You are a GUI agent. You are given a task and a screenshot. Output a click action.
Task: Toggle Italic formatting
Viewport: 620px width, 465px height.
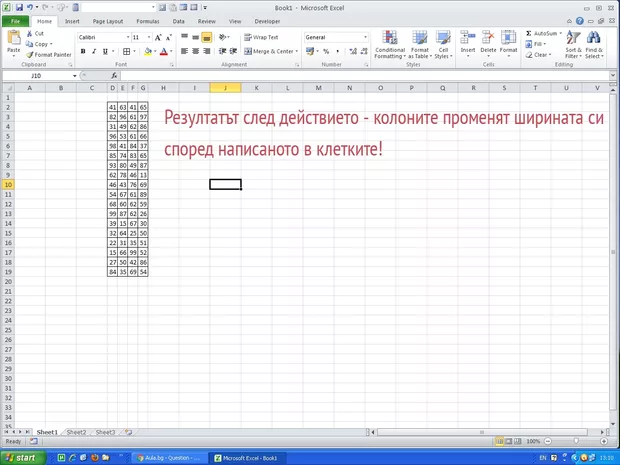point(94,51)
